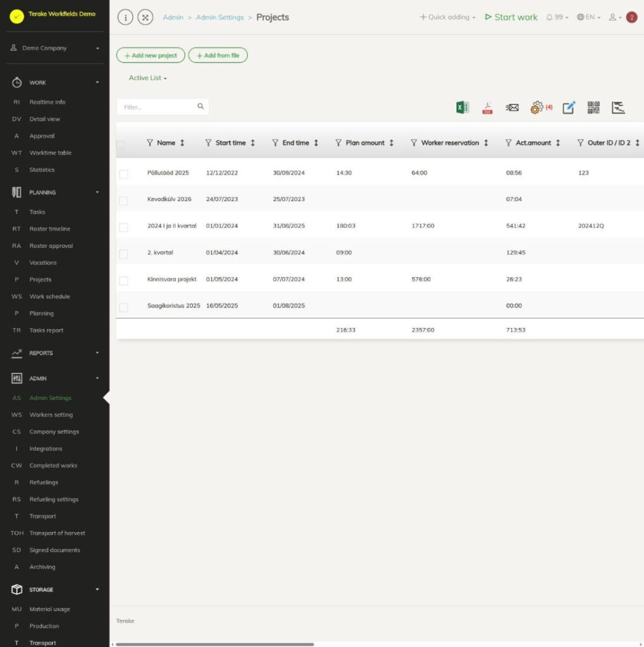Open Material usage in sidebar

pyautogui.click(x=49, y=609)
